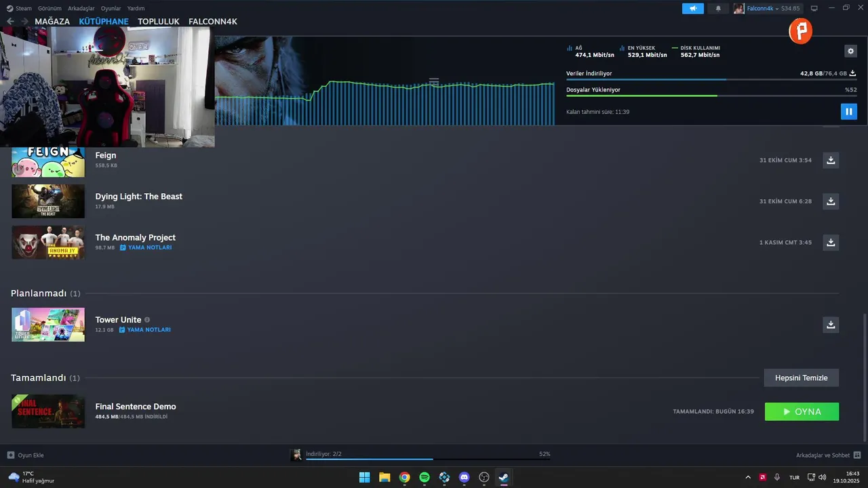Show hidden system tray icons
The height and width of the screenshot is (488, 868).
click(x=748, y=477)
